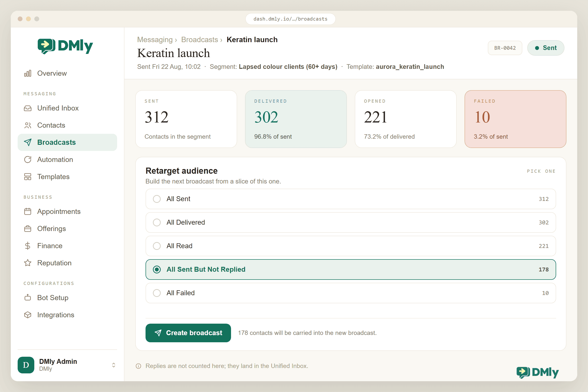Go to Reputation in the sidebar
This screenshot has width=588, height=392.
tap(68, 263)
